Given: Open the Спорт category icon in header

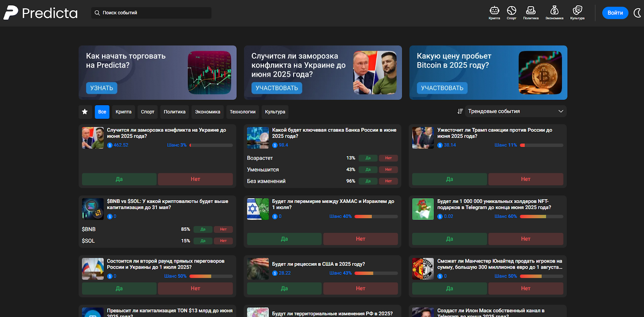Looking at the screenshot, I should pos(512,12).
